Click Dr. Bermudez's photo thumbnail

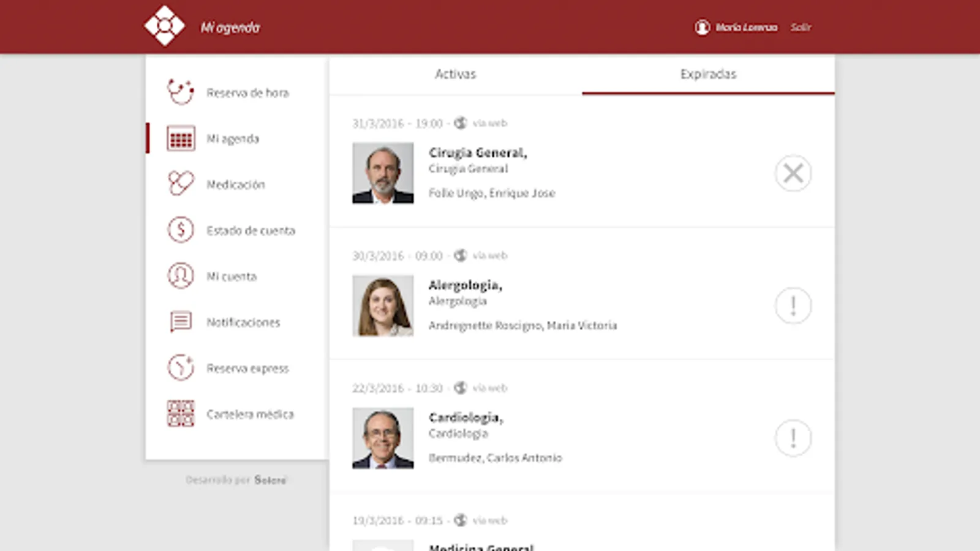click(x=383, y=438)
